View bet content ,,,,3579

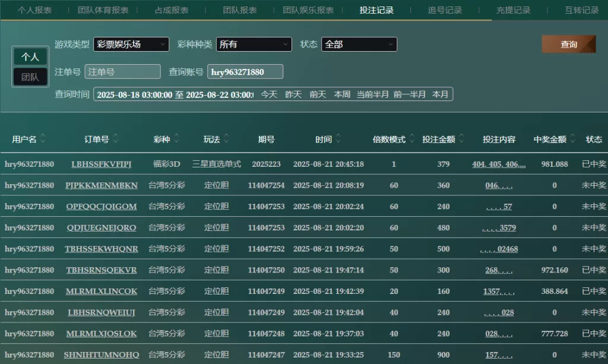click(499, 227)
